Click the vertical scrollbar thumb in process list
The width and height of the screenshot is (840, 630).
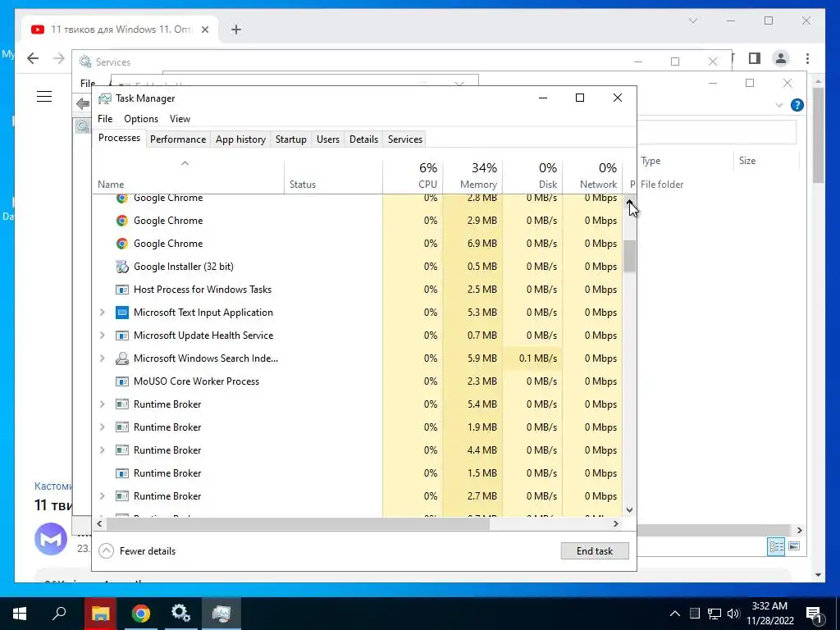click(629, 256)
